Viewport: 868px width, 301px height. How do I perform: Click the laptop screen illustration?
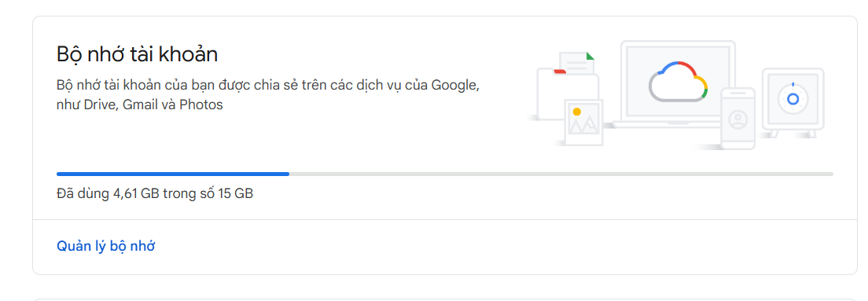pos(678,82)
